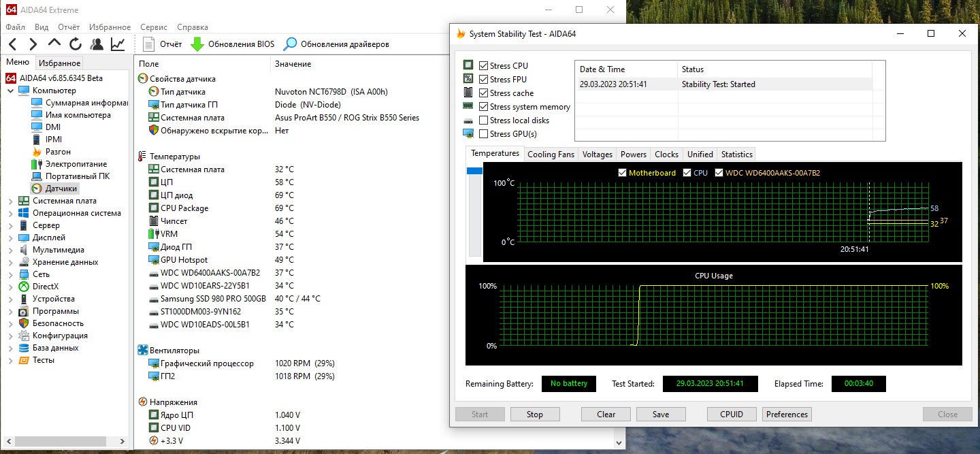Switch to the Избранное sidebar tab
The width and height of the screenshot is (980, 454).
click(59, 63)
